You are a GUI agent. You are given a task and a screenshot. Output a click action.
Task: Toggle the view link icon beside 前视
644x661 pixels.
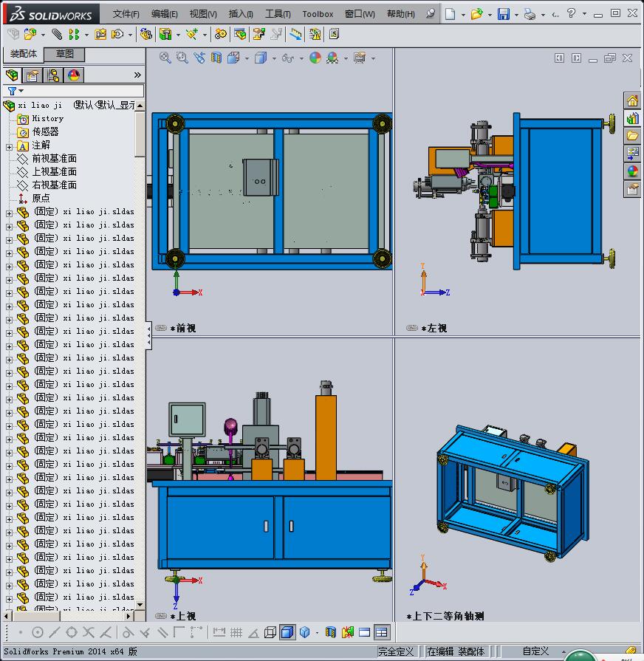point(161,328)
